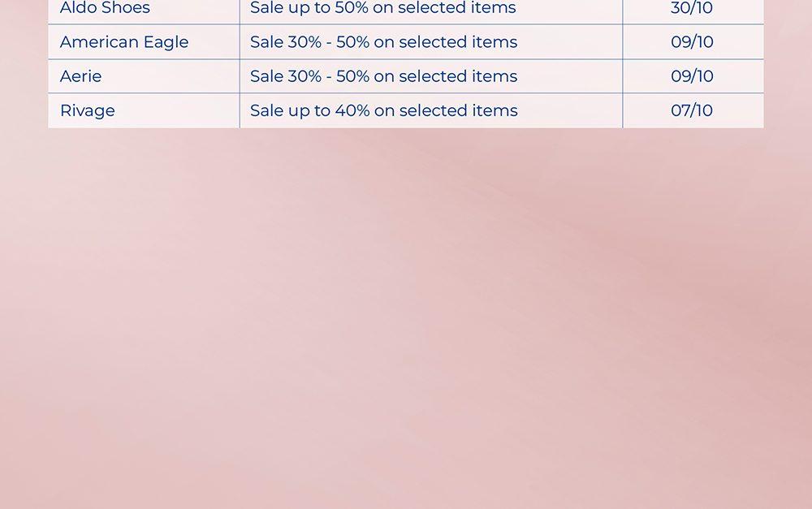Click the Aldo Shoes sale description
812x509 pixels.
[x=382, y=9]
